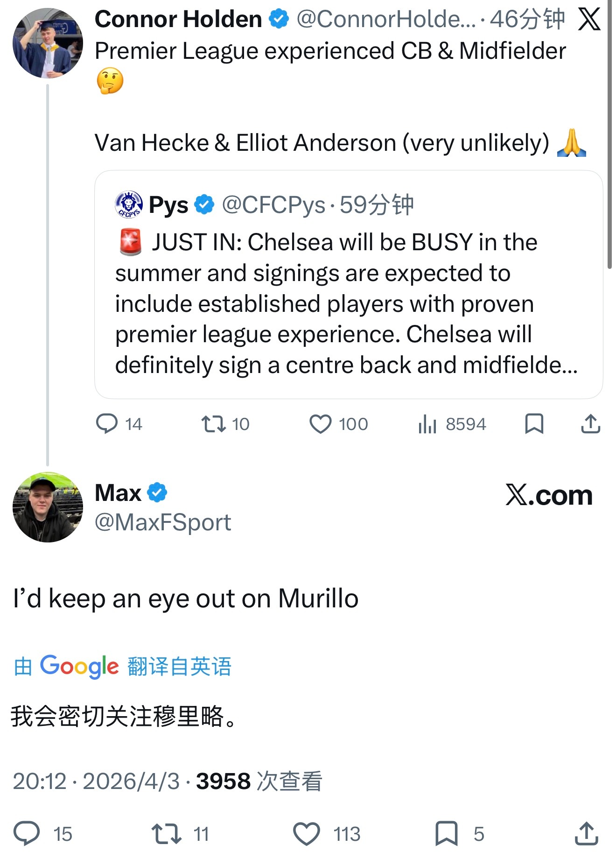Viewport: 616px width, 866px height.
Task: Retweet Max's Murillo tweet
Action: (x=167, y=834)
